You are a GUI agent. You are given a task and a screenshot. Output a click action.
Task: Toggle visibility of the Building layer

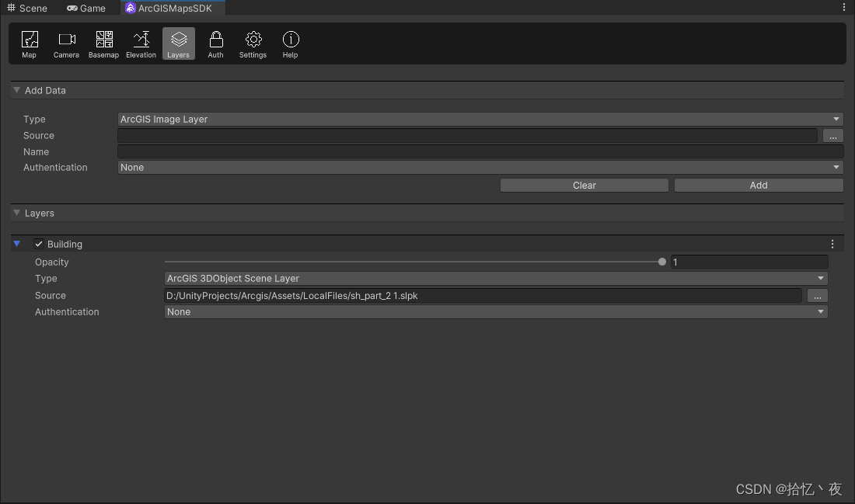[x=38, y=244]
